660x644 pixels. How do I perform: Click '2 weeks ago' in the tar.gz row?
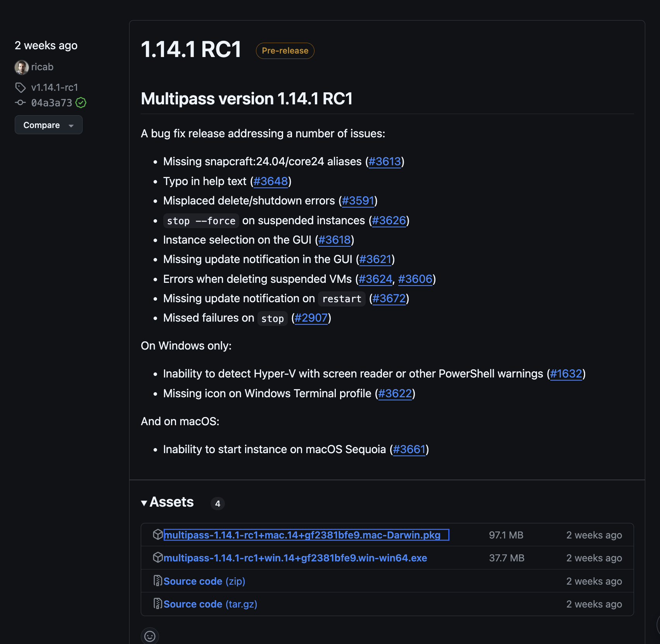tap(594, 604)
